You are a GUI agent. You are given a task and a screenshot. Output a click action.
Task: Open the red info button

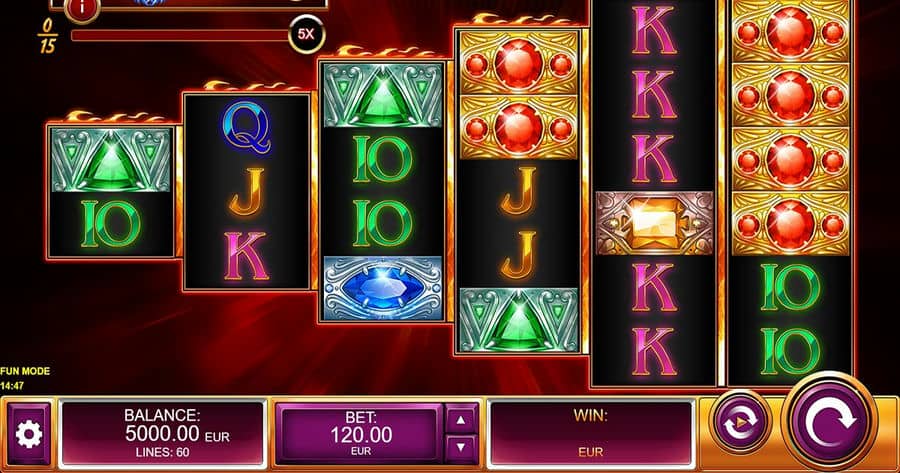81,9
